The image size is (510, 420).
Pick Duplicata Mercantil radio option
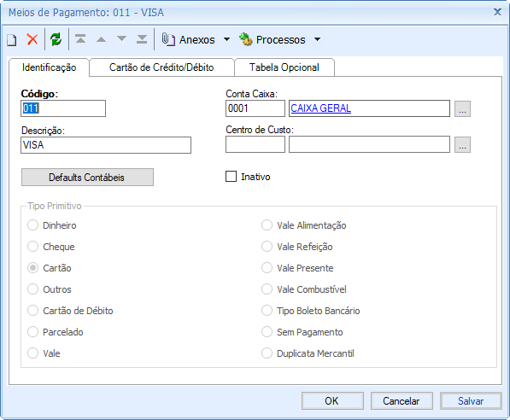pyautogui.click(x=267, y=353)
